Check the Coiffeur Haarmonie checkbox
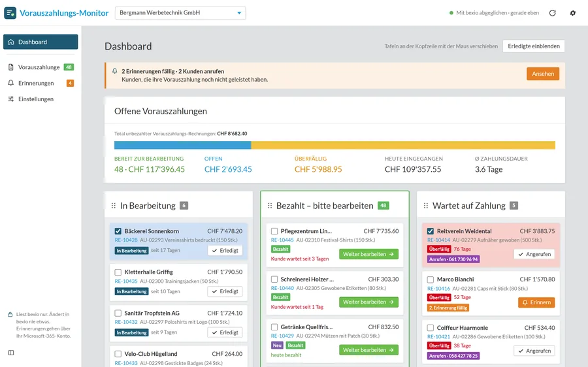588x367 pixels. click(x=431, y=328)
